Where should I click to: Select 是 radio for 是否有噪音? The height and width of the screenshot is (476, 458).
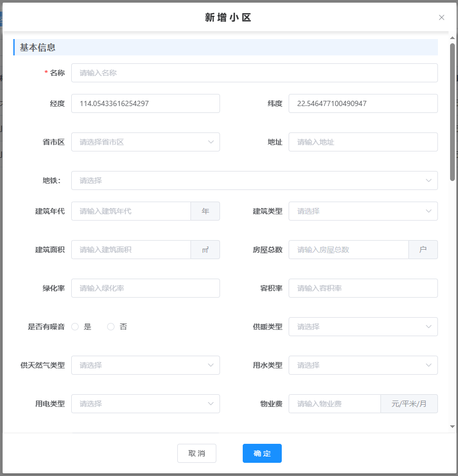(x=75, y=327)
